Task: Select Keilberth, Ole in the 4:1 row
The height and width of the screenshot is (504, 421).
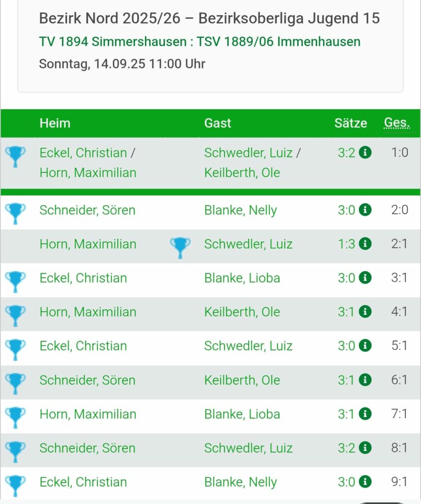Action: (242, 312)
